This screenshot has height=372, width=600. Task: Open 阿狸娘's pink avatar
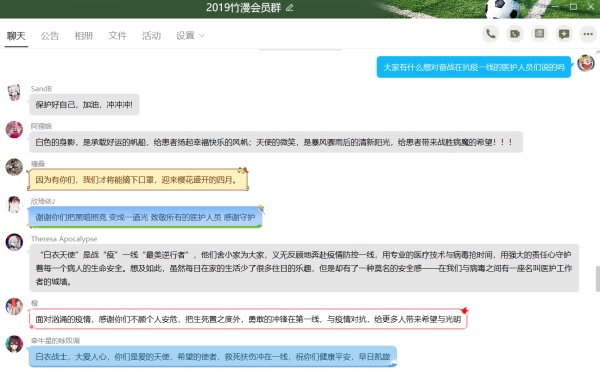(x=14, y=130)
